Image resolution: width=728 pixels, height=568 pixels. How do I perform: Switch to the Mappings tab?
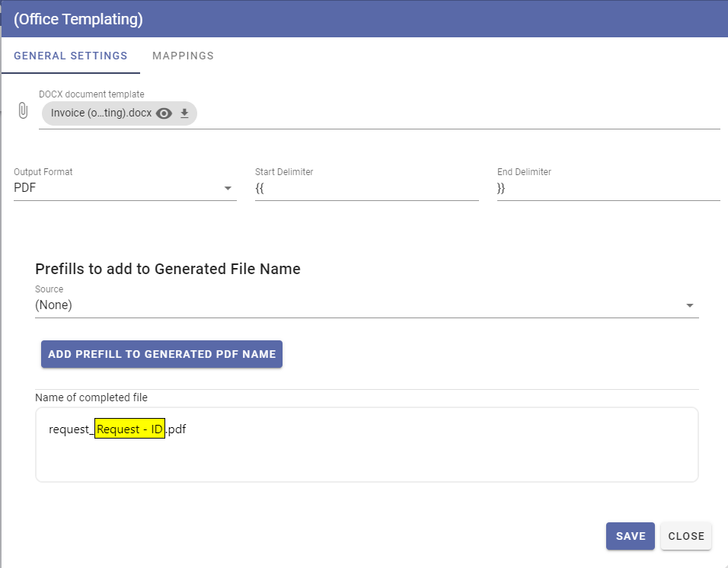183,56
